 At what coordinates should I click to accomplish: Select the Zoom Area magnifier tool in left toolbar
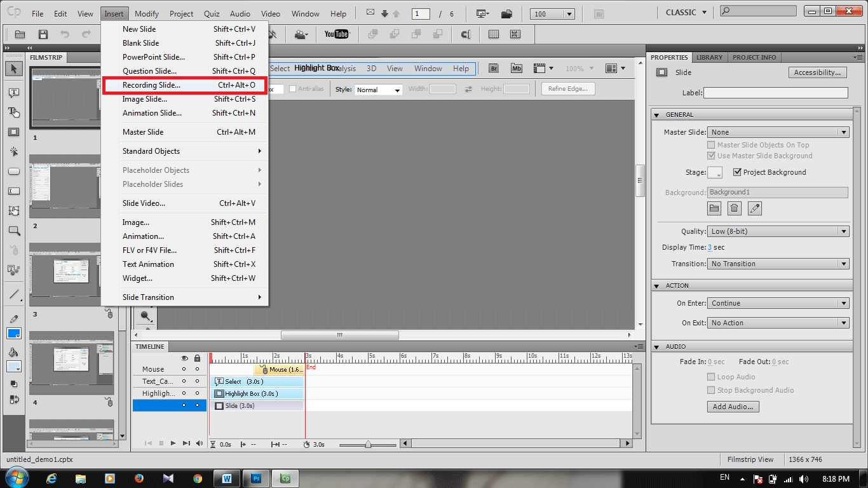(13, 231)
